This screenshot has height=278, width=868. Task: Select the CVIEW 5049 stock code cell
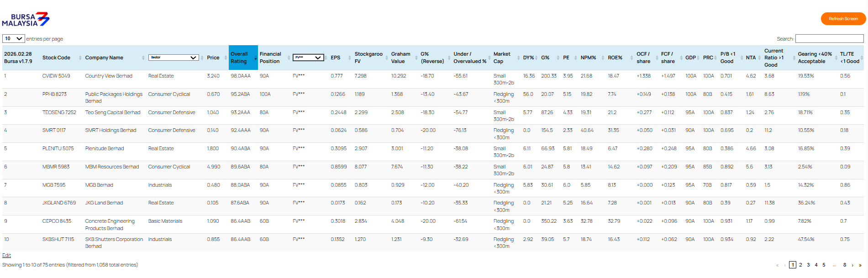pyautogui.click(x=56, y=76)
